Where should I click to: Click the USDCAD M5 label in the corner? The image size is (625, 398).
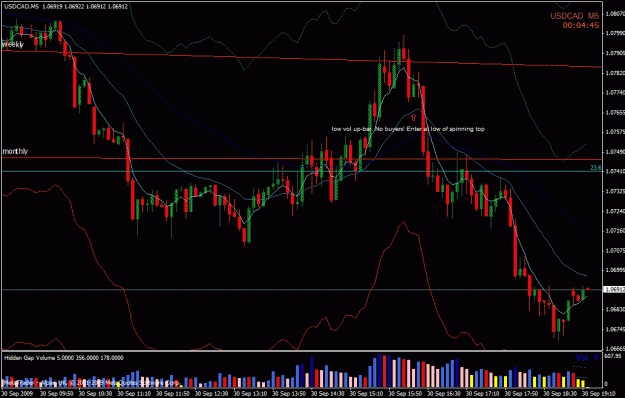pos(574,16)
